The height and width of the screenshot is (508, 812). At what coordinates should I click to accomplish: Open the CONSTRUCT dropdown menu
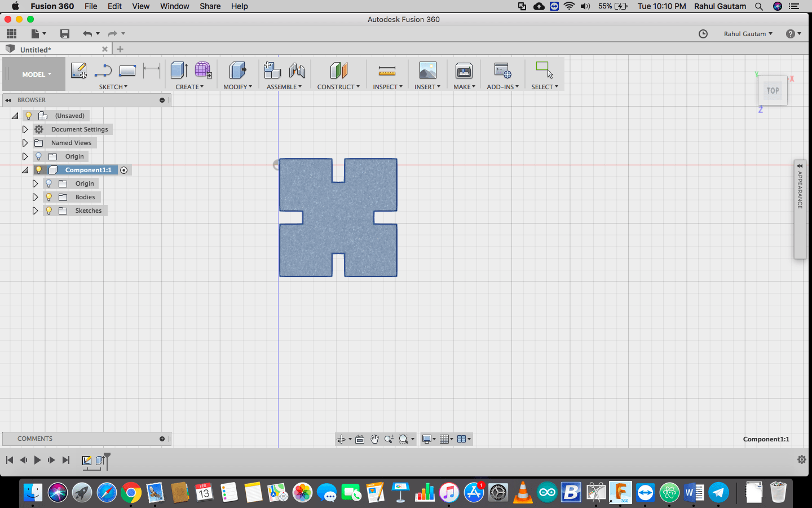tap(338, 87)
